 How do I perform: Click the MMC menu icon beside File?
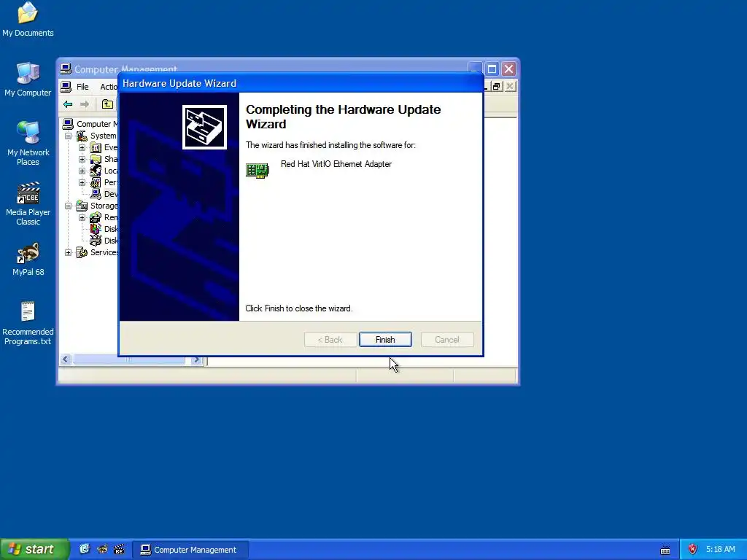[66, 87]
